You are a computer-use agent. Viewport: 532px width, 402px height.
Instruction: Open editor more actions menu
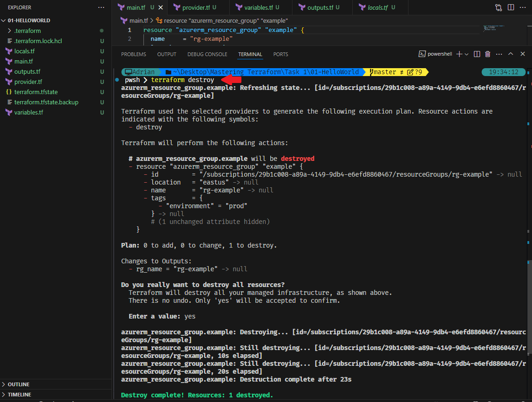[523, 7]
